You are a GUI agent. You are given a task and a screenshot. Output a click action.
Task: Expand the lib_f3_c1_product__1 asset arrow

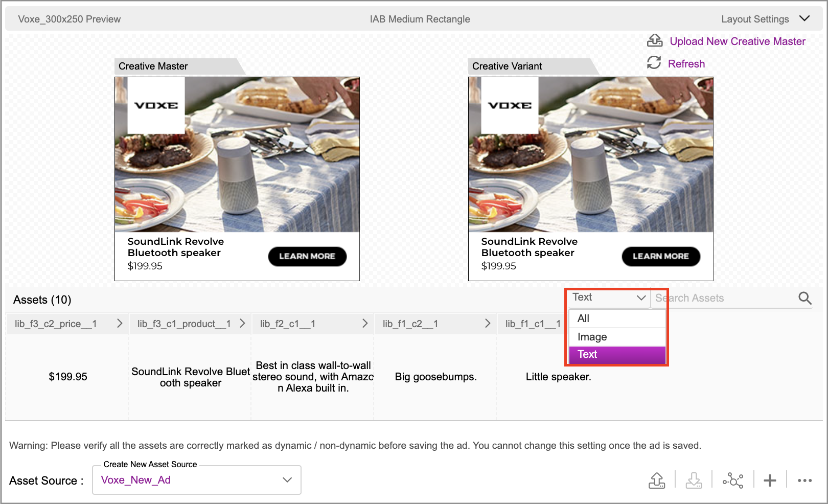242,323
